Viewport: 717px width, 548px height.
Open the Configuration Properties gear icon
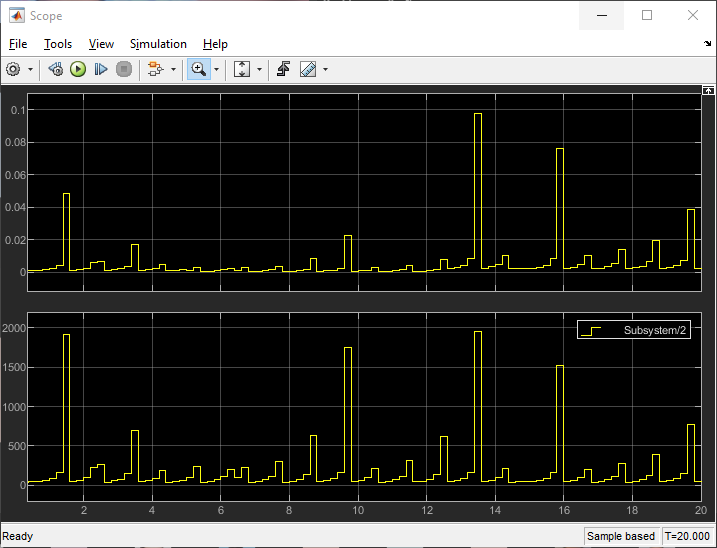pos(13,70)
